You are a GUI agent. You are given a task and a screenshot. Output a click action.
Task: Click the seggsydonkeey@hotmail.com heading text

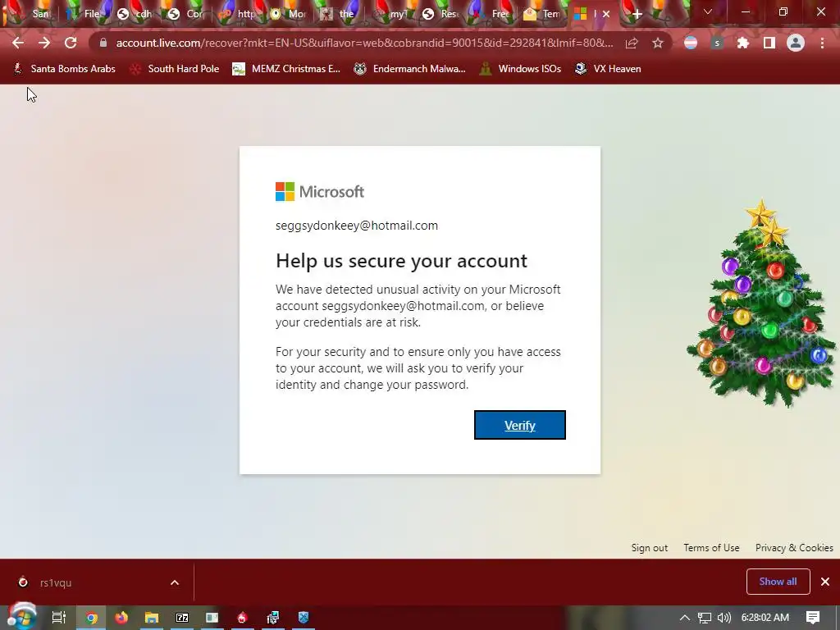coord(357,226)
